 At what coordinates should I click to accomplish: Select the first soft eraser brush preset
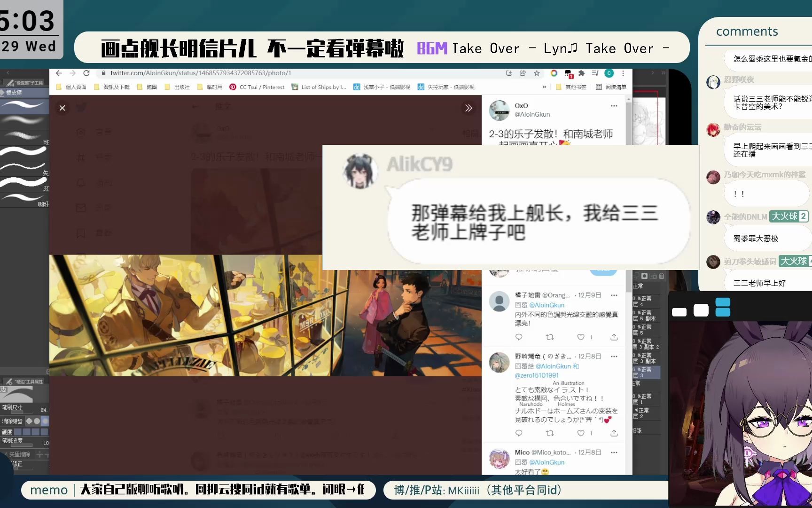pyautogui.click(x=24, y=106)
